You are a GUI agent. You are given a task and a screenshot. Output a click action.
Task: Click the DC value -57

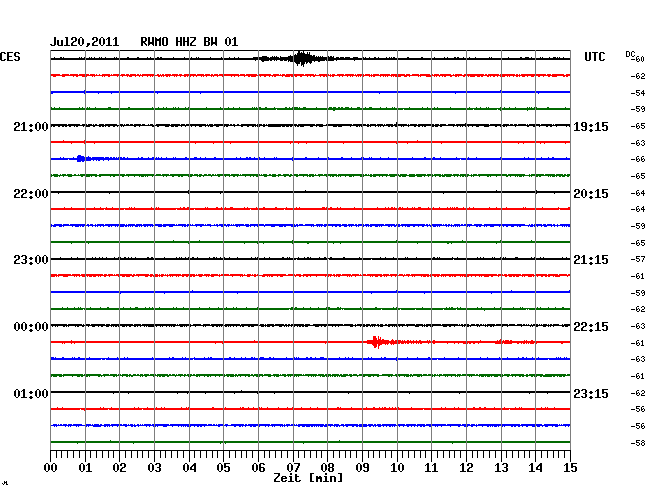(x=638, y=259)
